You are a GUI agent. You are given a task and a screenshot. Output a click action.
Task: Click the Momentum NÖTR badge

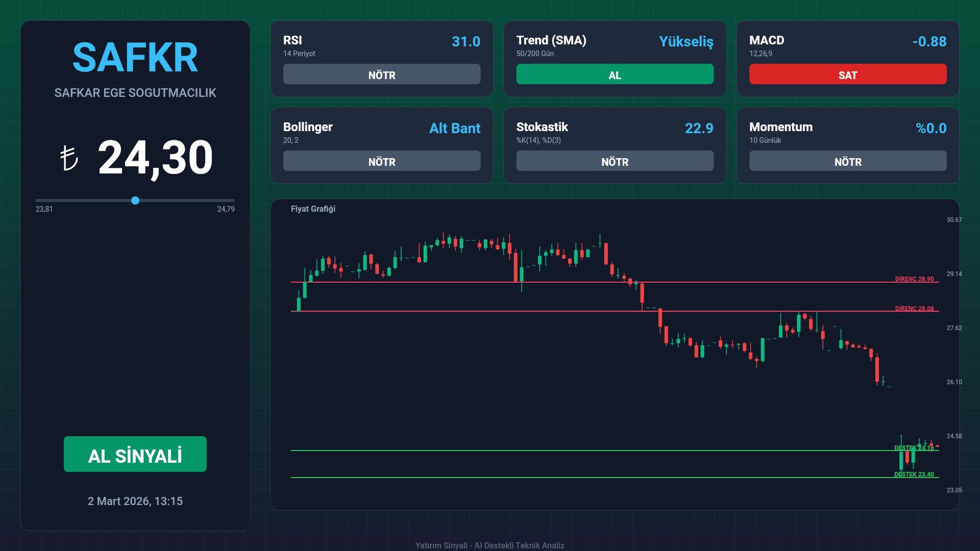pyautogui.click(x=848, y=161)
